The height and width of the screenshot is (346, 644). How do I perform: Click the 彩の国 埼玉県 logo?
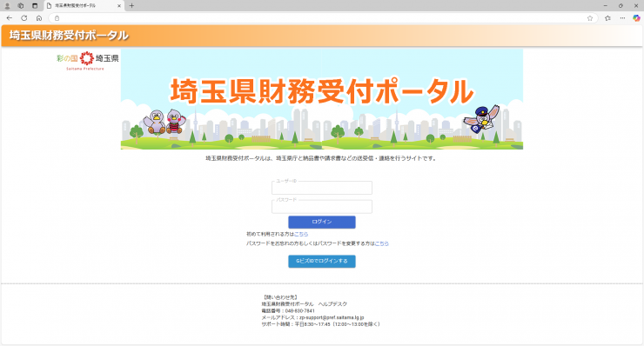pyautogui.click(x=88, y=61)
